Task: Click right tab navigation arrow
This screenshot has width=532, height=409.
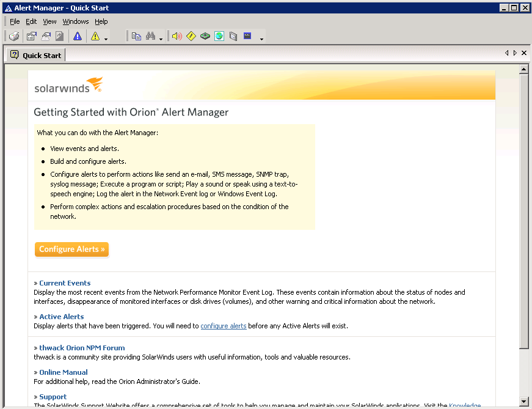Action: (515, 53)
